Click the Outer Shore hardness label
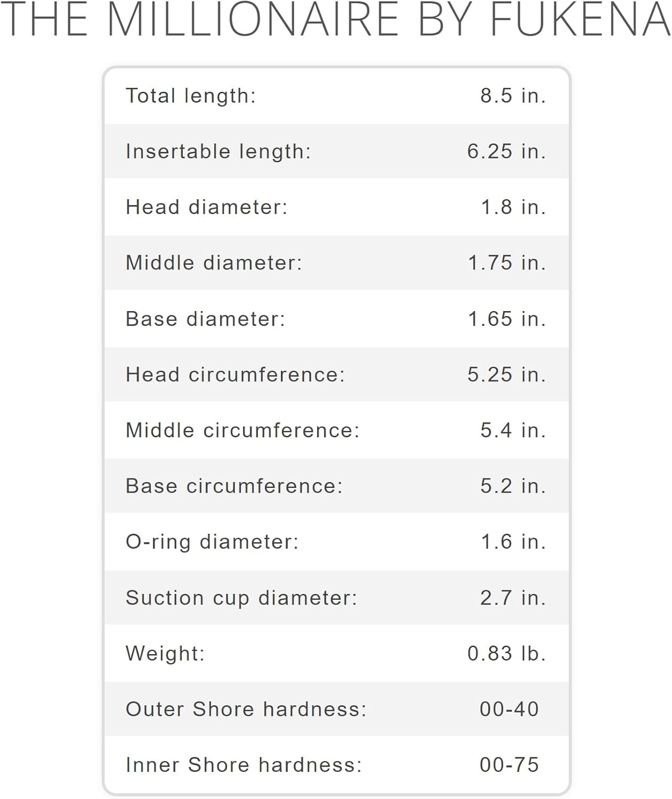This screenshot has width=672, height=799. pos(246,710)
